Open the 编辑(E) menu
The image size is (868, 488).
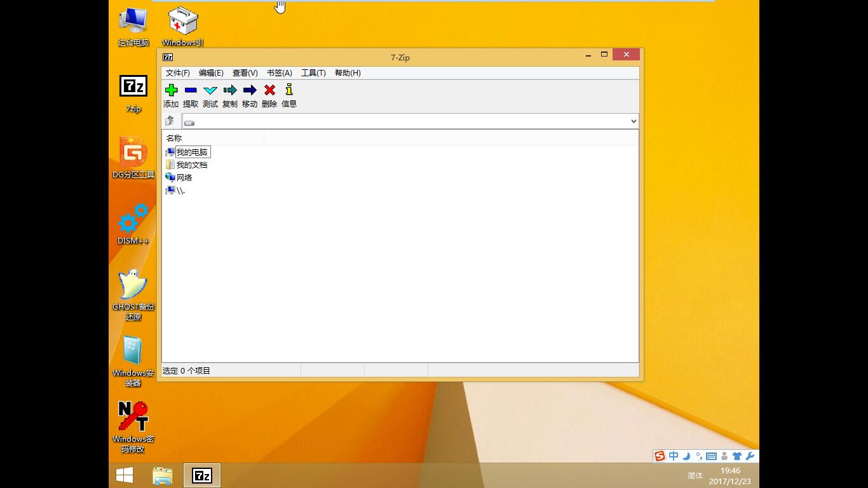211,73
